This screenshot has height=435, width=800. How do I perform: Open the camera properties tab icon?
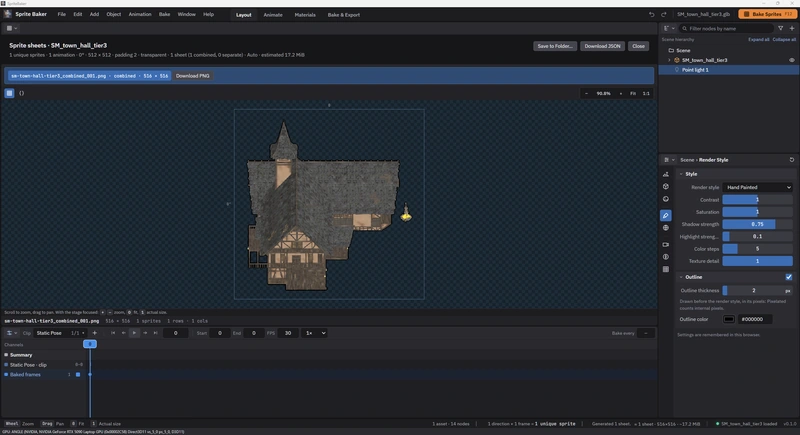coord(666,245)
